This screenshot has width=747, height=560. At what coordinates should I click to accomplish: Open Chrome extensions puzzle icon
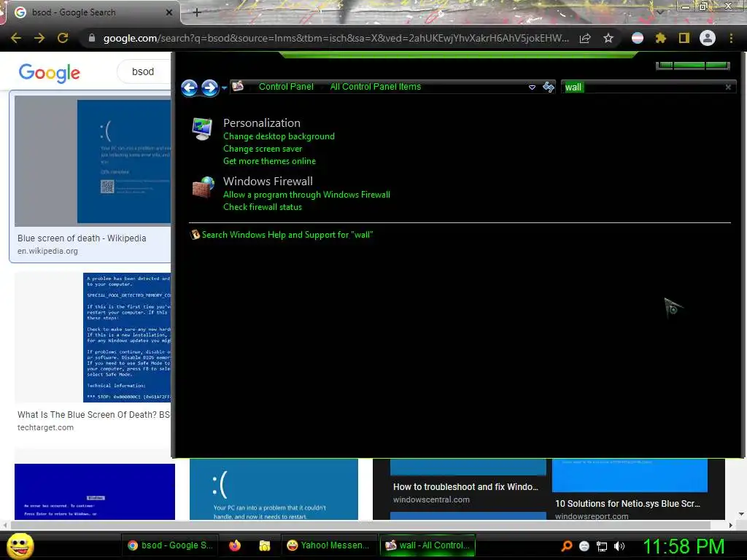[x=661, y=38]
